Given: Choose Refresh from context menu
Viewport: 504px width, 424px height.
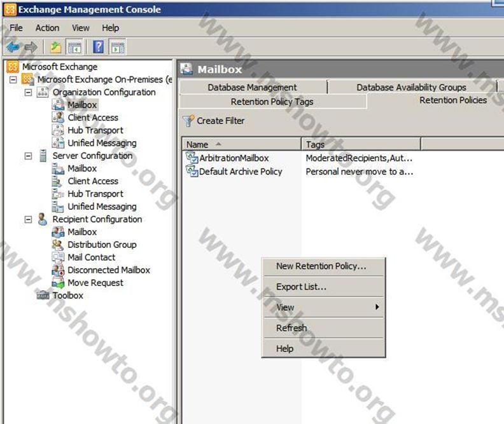Looking at the screenshot, I should [324, 328].
